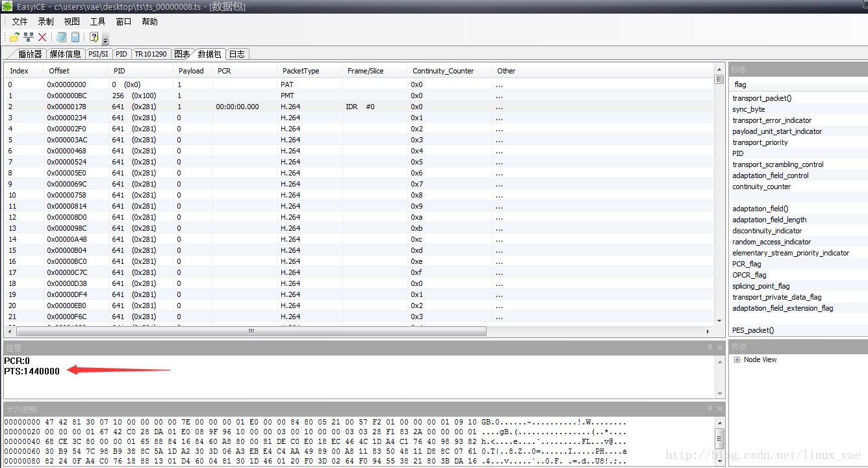The image size is (868, 468).
Task: Click the PCR value 00:00:00.000 cell
Action: click(x=237, y=107)
